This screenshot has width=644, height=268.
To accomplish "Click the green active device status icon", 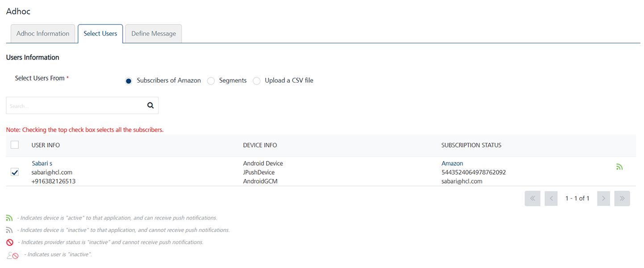I will pyautogui.click(x=619, y=167).
